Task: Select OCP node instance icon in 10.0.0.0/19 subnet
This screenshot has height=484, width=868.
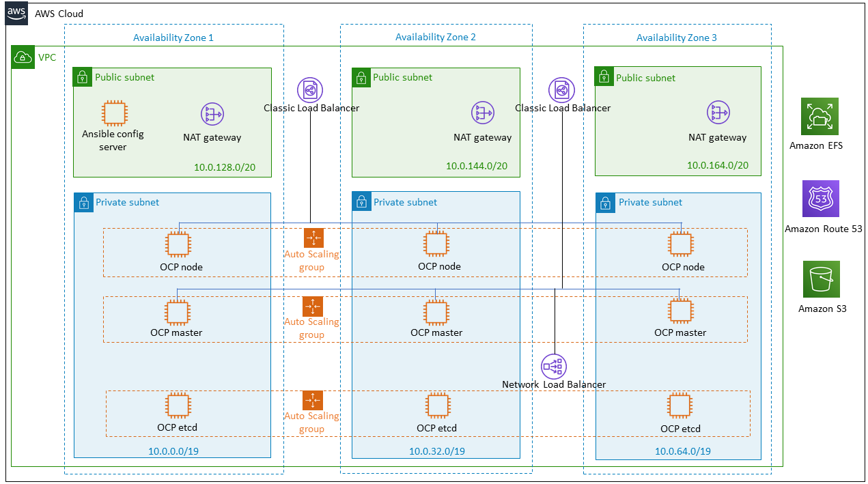Action: click(178, 244)
